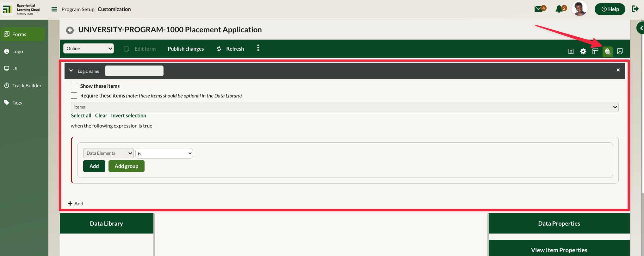Click the dark green Add button

tap(94, 166)
